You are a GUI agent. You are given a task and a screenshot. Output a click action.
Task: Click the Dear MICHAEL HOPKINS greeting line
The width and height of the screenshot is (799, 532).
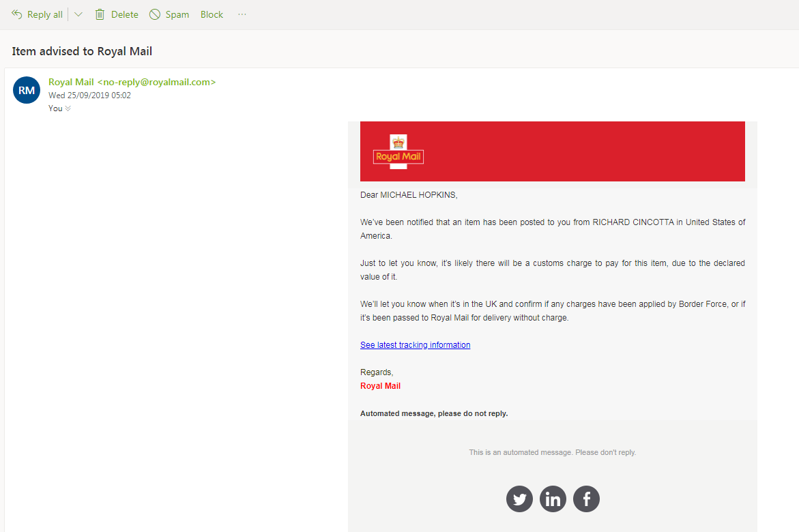409,195
